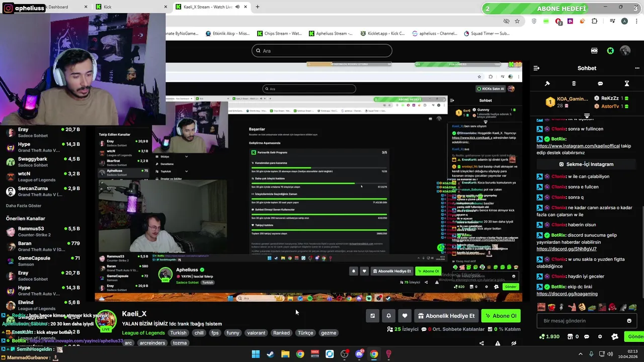Click the theater mode icon beside the bell
Image resolution: width=644 pixels, height=362 pixels.
(x=372, y=316)
